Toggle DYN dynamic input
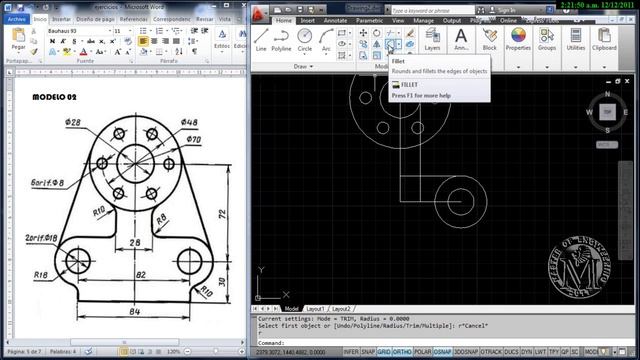Screen dimensions: 640x360 [527, 352]
